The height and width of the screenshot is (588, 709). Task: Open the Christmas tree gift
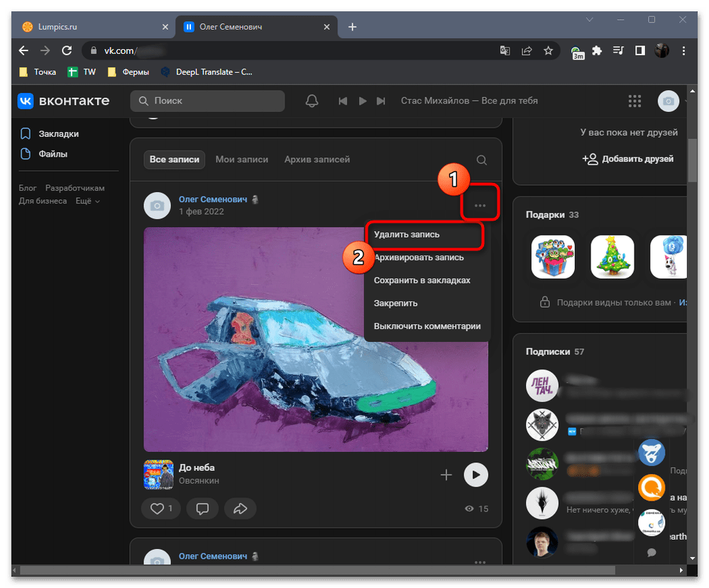click(x=612, y=257)
